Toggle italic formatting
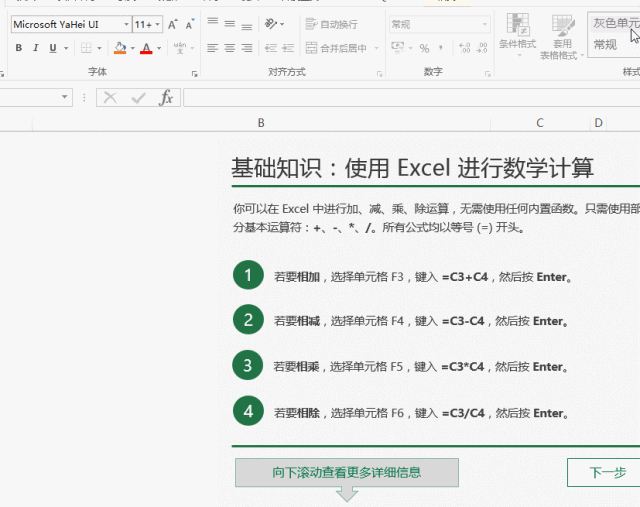 pyautogui.click(x=36, y=48)
